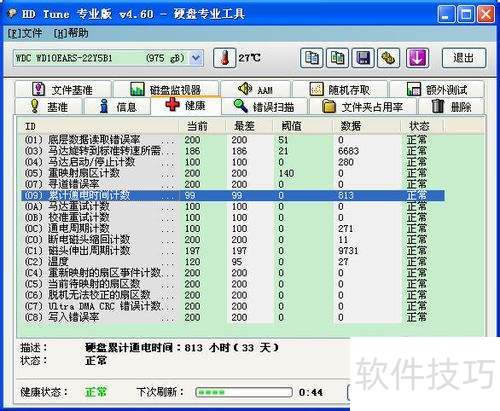Switch to the 信息 tab

pos(117,107)
